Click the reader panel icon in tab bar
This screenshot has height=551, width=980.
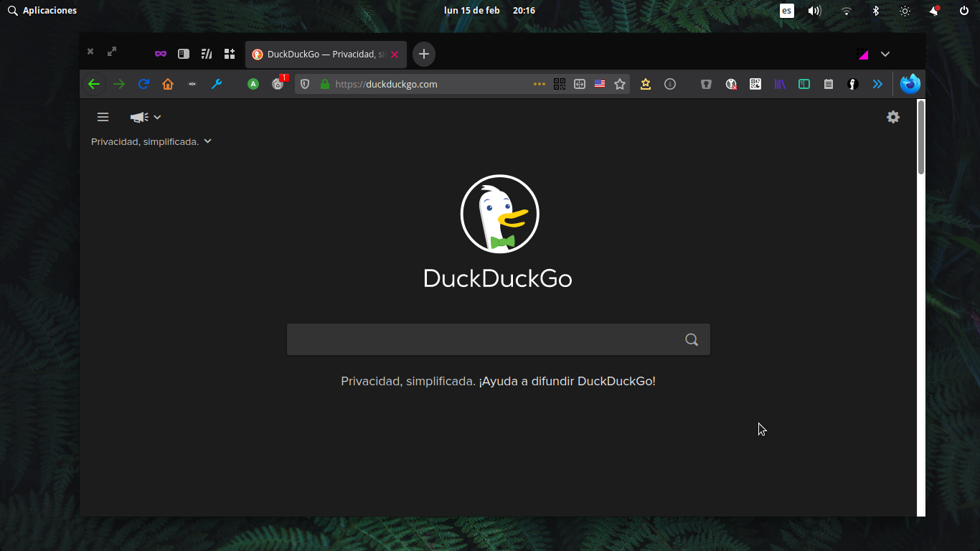pos(184,54)
